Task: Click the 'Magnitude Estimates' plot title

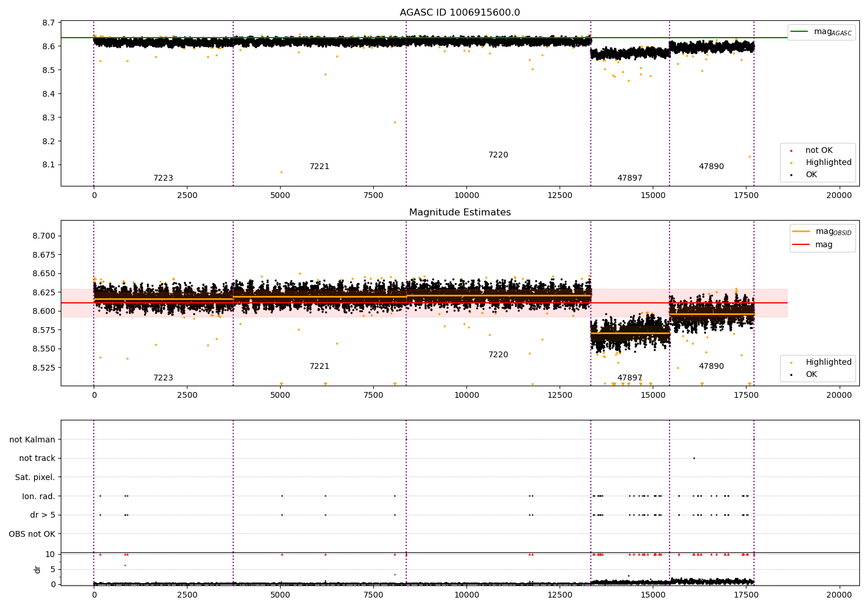Action: (459, 213)
